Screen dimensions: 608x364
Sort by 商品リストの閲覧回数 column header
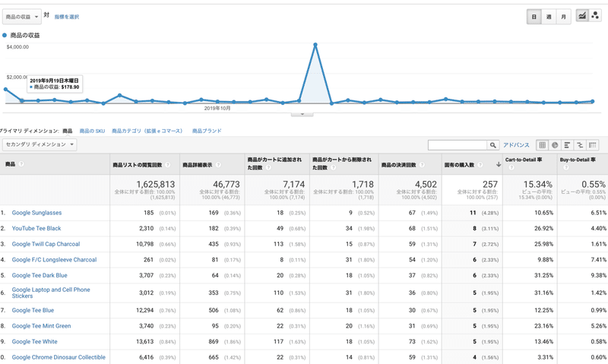click(x=138, y=165)
